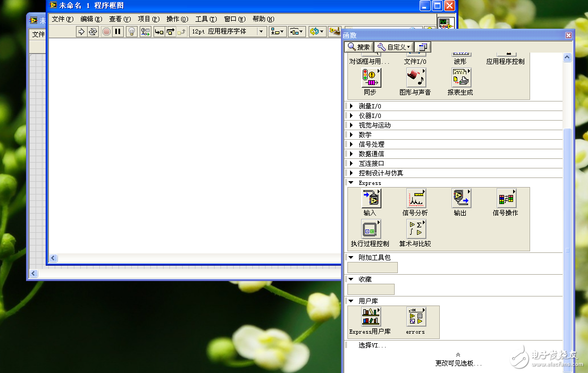Toggle Retain Wire Values in the toolbar
Screen dimensions: 588x373
[146, 31]
